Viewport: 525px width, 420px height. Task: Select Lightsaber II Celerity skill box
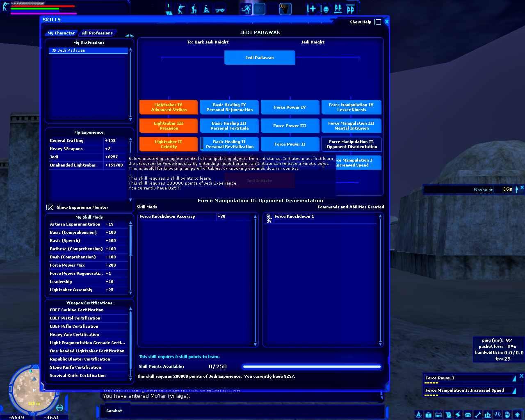click(x=169, y=144)
